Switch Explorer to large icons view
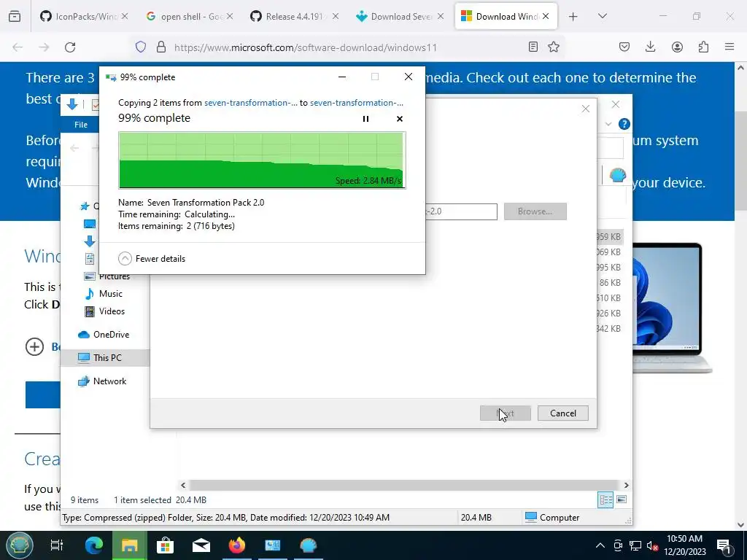This screenshot has height=560, width=747. click(x=622, y=500)
